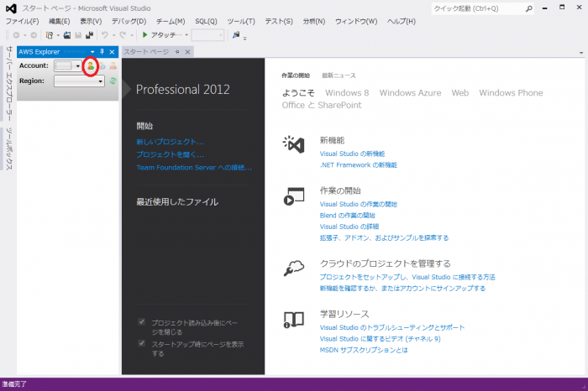Open the Account combo box
The image size is (588, 391).
68,66
